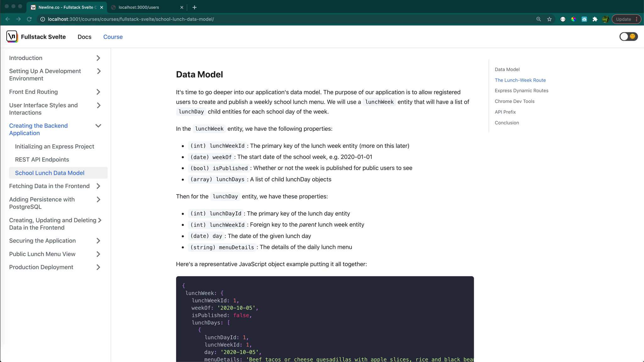Expand Adding Persistence with PostgreSQL chevron
This screenshot has width=644, height=362.
[98, 200]
